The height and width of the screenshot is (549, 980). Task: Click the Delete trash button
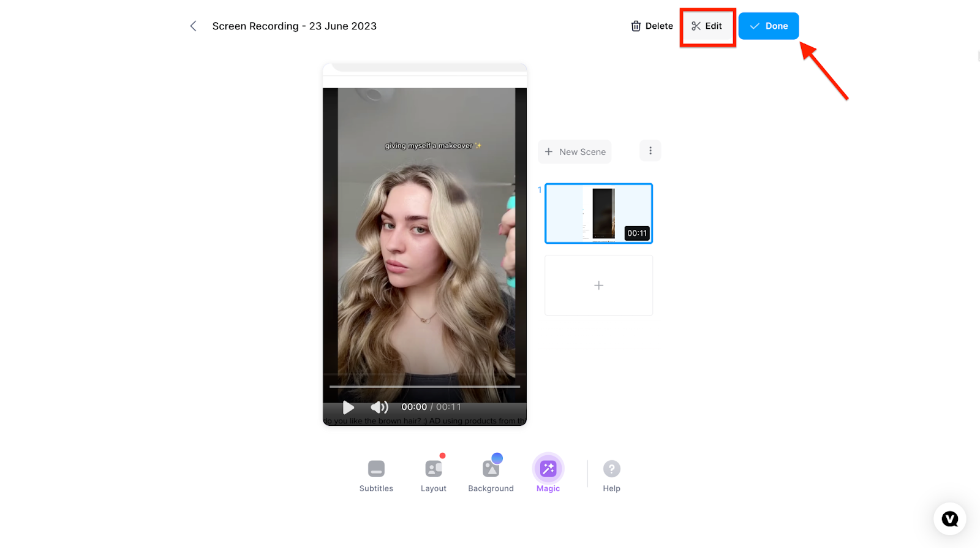click(x=652, y=26)
